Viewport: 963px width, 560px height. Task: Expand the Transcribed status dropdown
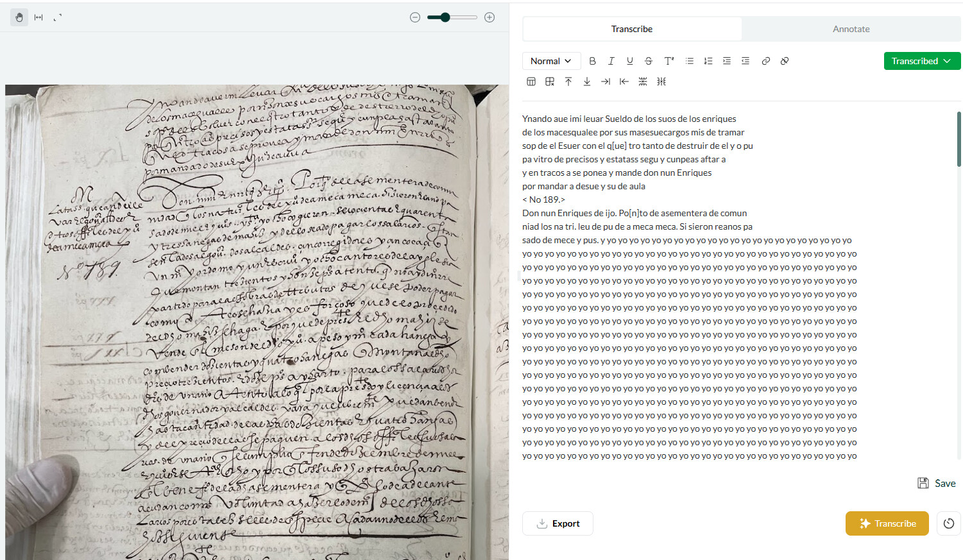(921, 61)
